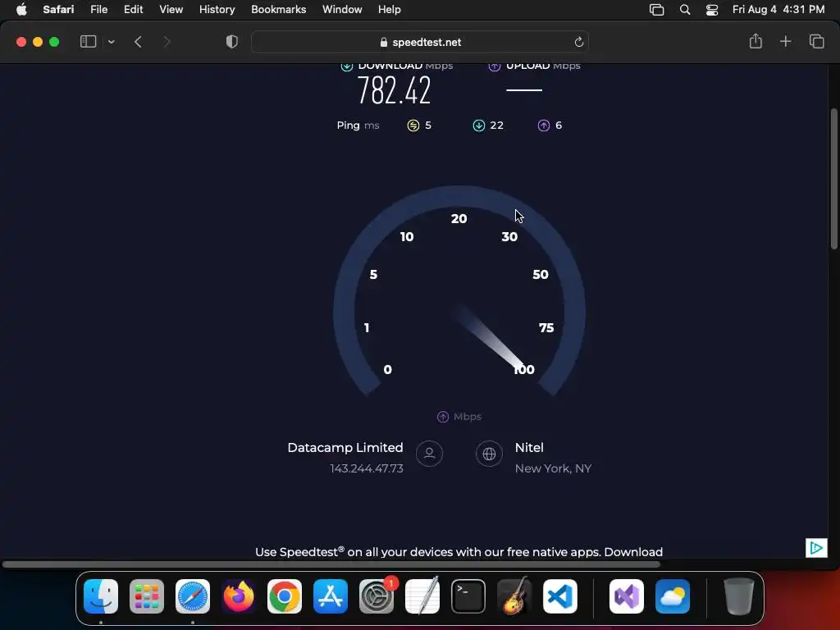The height and width of the screenshot is (630, 840).
Task: Click the native apps Download link text
Action: 633,552
